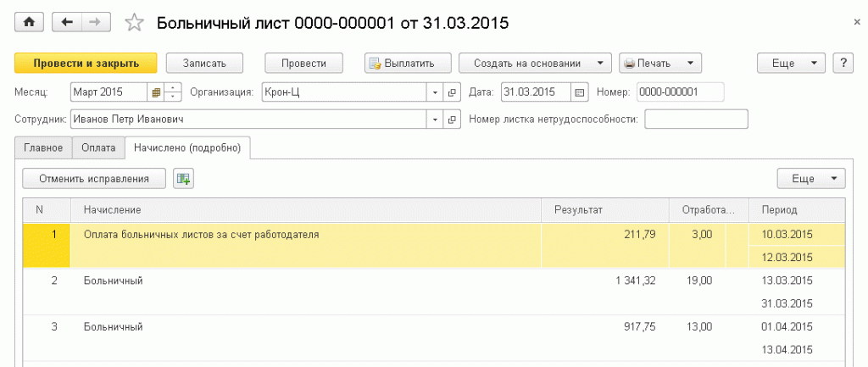Click the Выплатить button
Image resolution: width=868 pixels, height=367 pixels.
click(408, 63)
